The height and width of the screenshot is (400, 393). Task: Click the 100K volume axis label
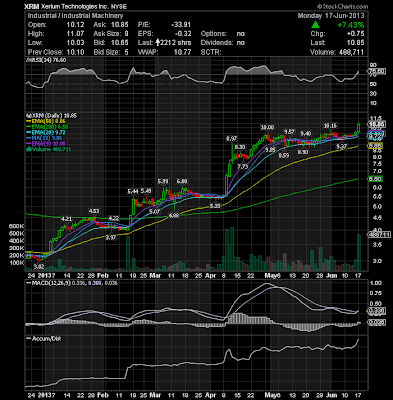pos(16,263)
